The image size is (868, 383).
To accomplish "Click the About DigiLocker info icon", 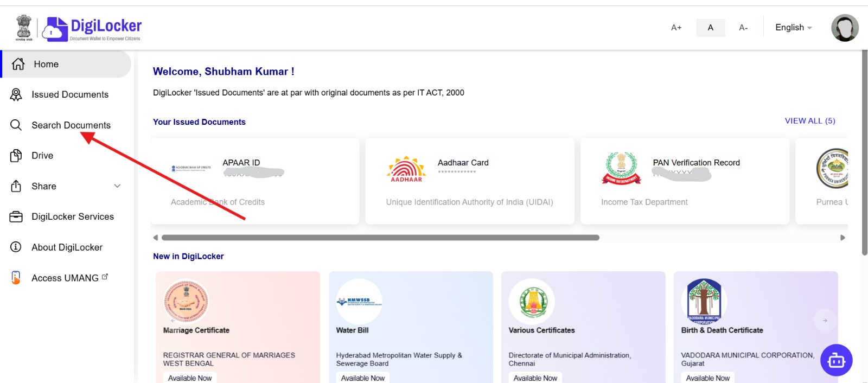I will tap(16, 247).
